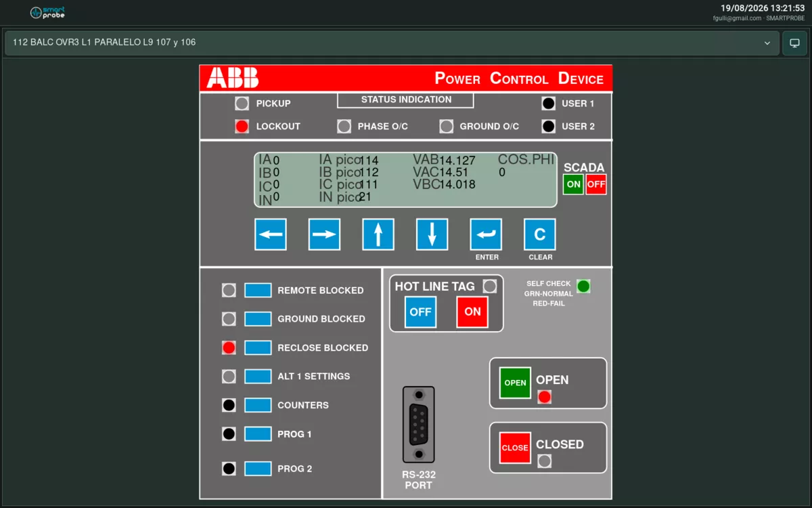Toggle the GROUND BLOCKED blue button
812x508 pixels.
click(x=258, y=319)
